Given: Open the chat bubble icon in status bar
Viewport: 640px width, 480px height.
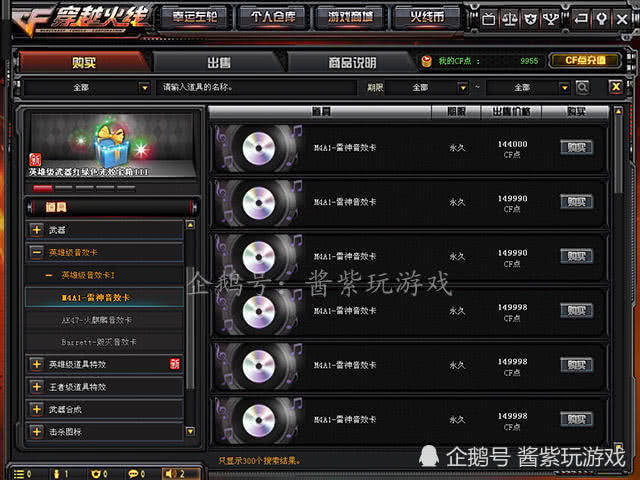Looking at the screenshot, I should [x=133, y=474].
